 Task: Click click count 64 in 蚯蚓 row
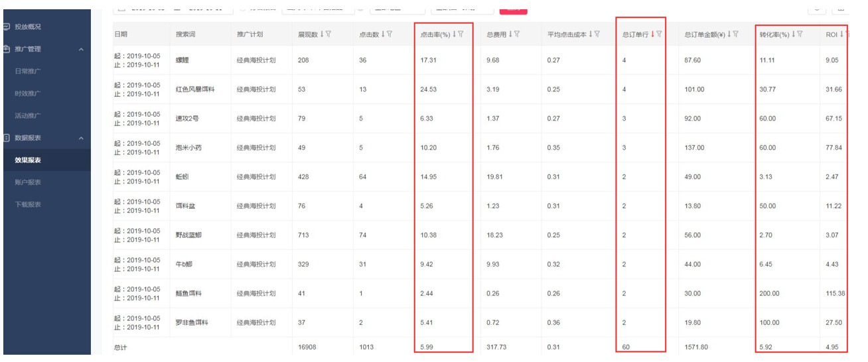(363, 177)
